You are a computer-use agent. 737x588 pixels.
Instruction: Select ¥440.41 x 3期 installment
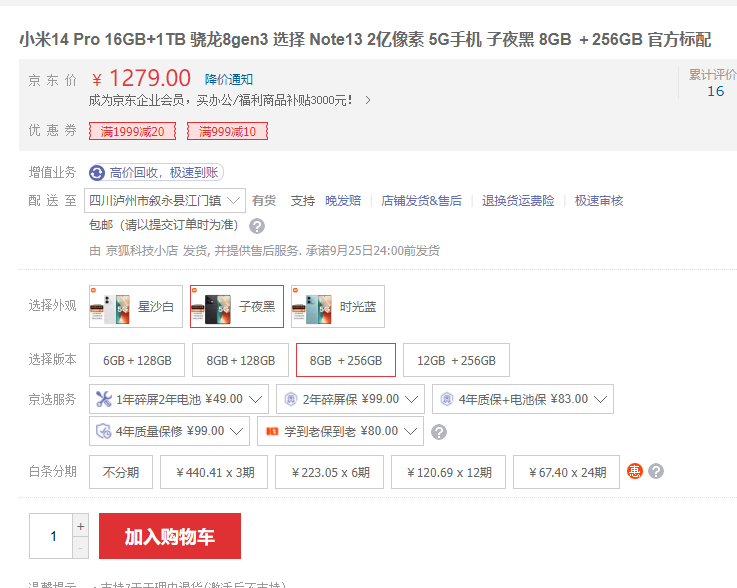pos(214,472)
